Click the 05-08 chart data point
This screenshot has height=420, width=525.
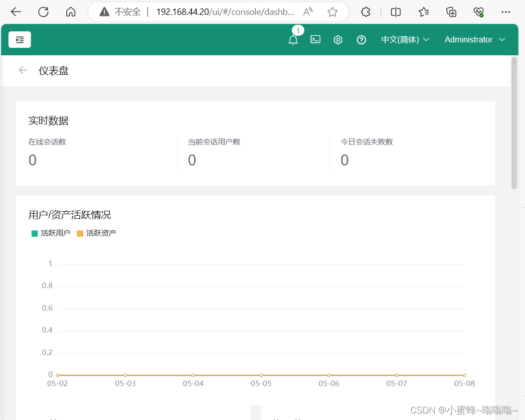(x=464, y=375)
